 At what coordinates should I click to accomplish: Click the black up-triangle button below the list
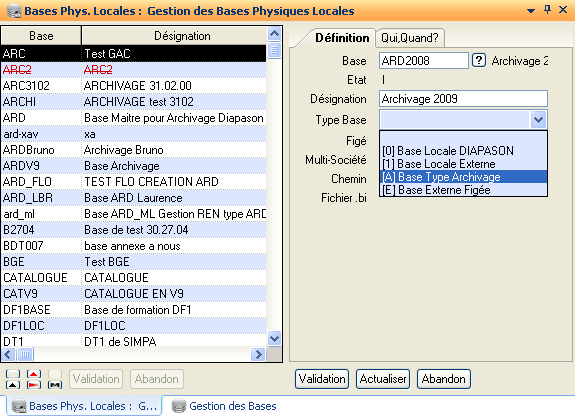(x=13, y=385)
